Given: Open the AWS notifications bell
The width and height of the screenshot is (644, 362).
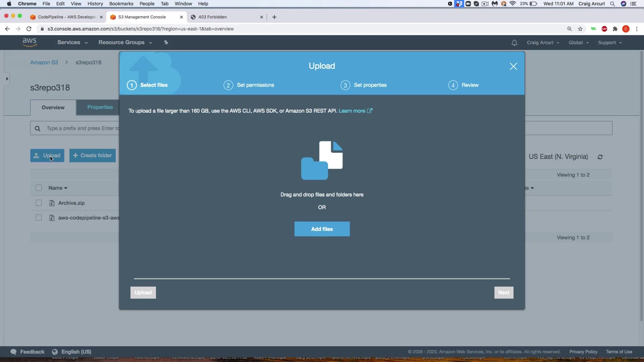Looking at the screenshot, I should coord(514,43).
